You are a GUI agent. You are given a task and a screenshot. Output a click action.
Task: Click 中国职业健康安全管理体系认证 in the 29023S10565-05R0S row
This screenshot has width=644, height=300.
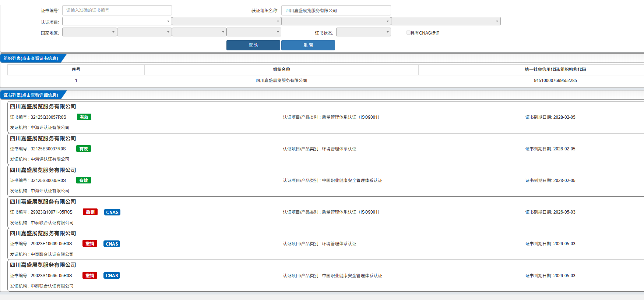(x=352, y=276)
